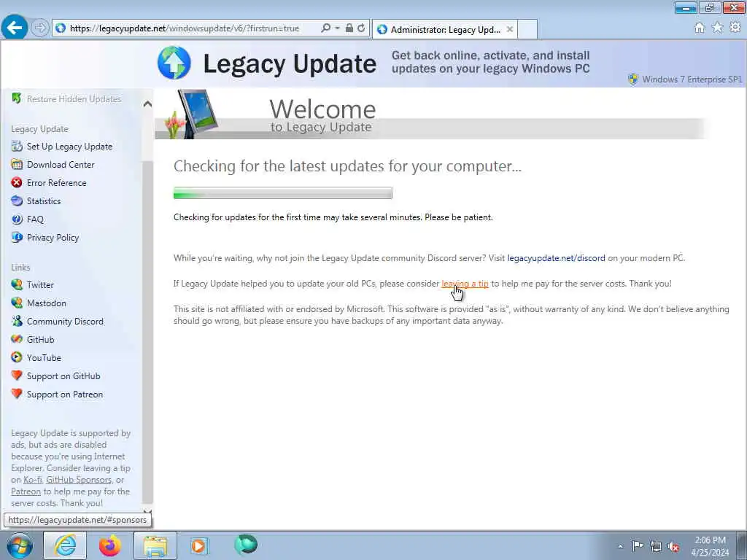Open Favorites with the star icon

(717, 28)
